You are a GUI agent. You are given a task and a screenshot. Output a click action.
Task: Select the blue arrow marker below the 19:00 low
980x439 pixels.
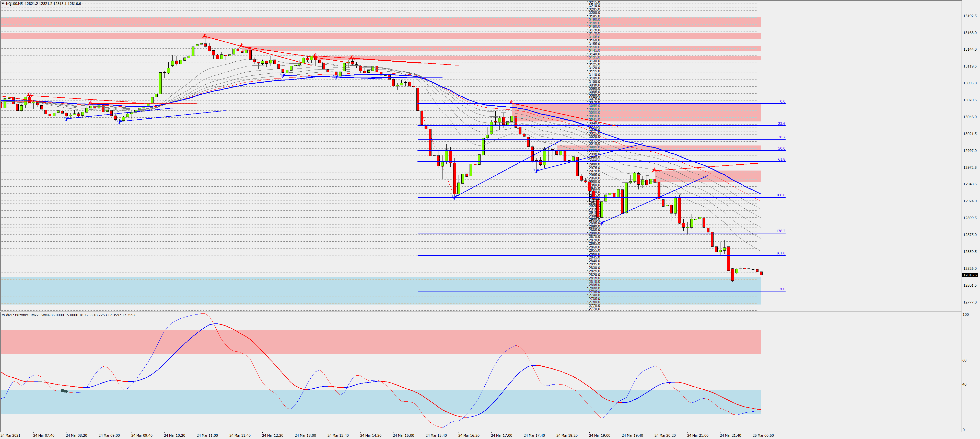[602, 223]
